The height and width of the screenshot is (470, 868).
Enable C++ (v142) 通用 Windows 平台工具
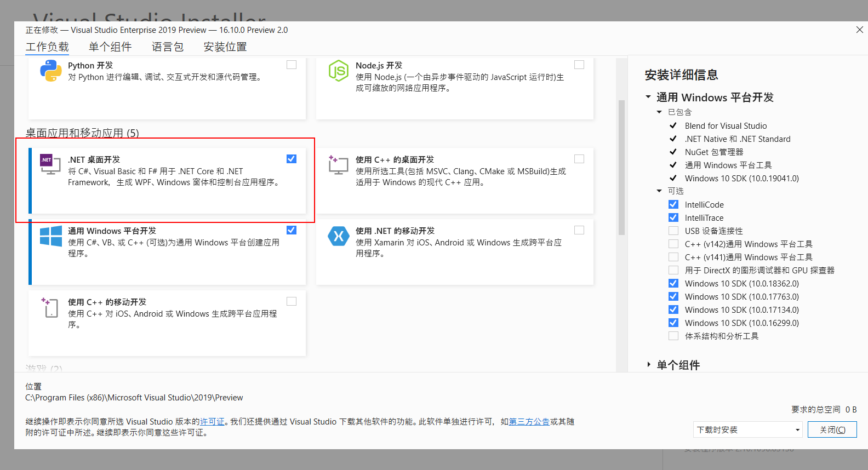pyautogui.click(x=673, y=244)
